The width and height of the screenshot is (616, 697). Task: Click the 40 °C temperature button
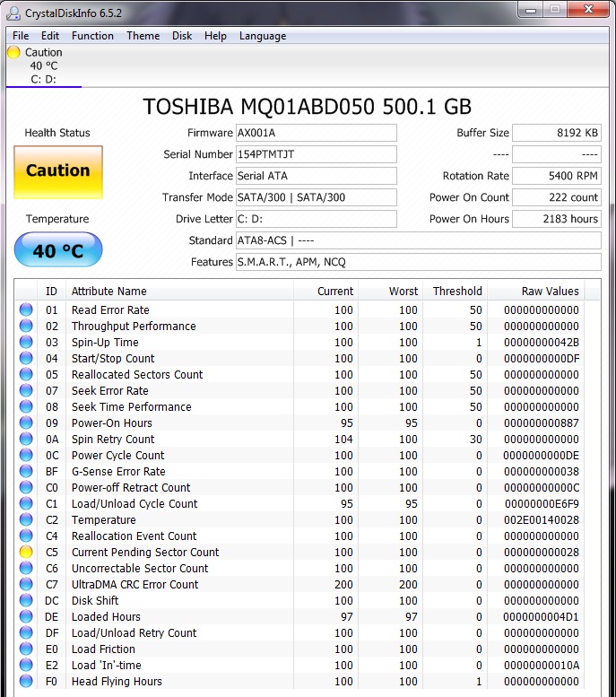coord(58,250)
